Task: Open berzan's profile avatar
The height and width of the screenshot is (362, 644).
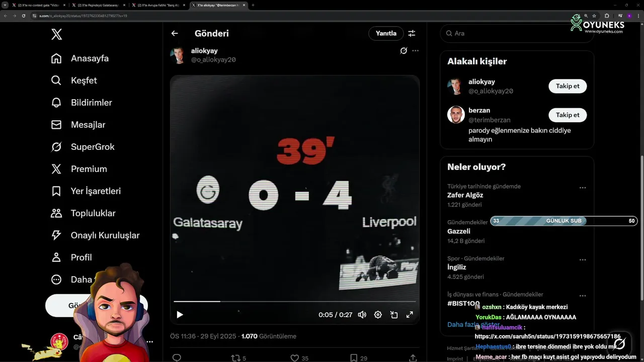Action: tap(456, 115)
